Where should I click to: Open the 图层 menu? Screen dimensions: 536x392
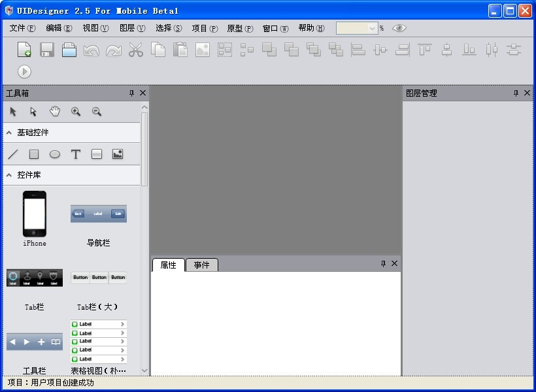(x=132, y=28)
